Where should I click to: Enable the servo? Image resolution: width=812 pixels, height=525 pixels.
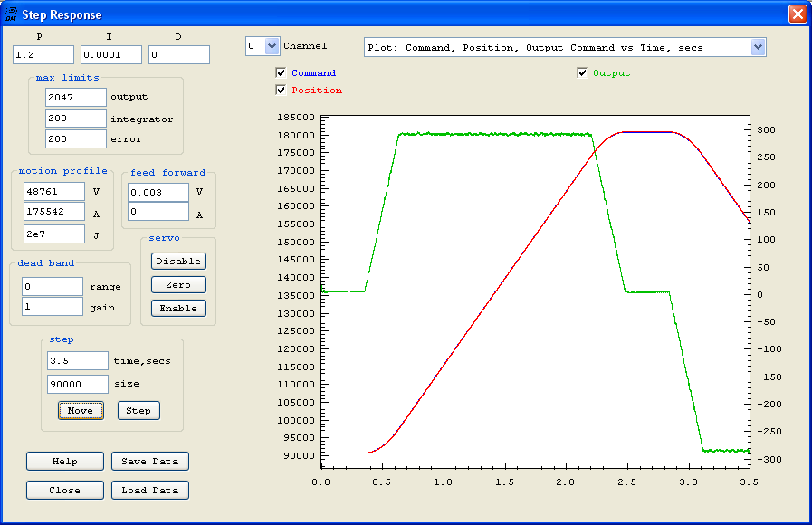point(178,309)
